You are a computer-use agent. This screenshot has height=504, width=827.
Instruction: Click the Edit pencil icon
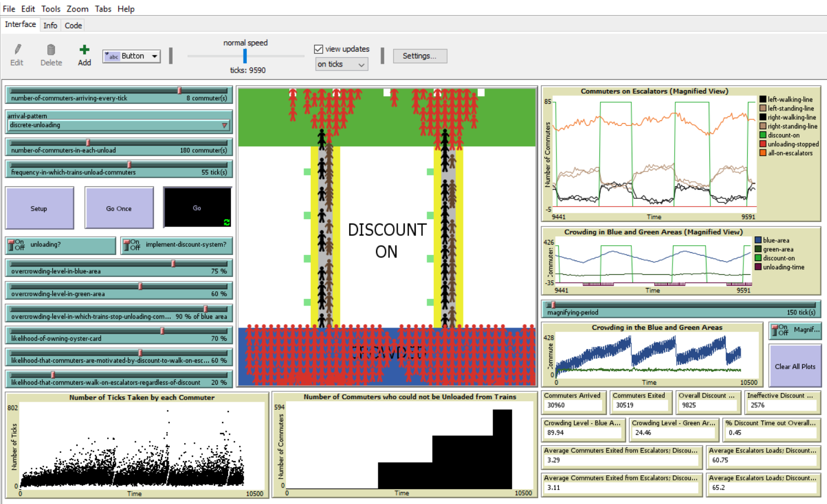point(17,50)
